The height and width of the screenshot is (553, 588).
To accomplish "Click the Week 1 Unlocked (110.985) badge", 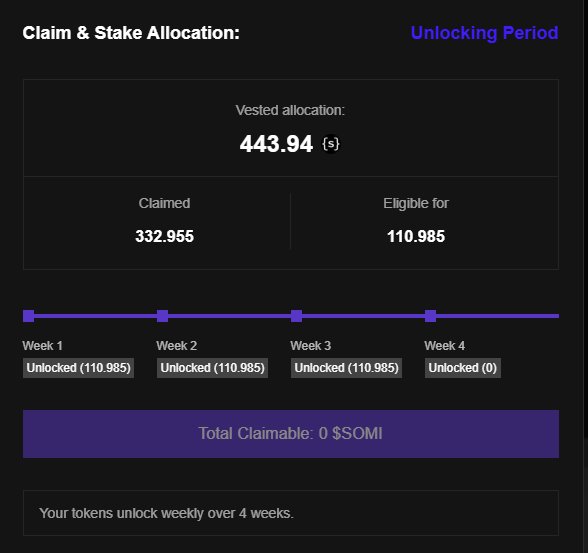I will coord(78,368).
